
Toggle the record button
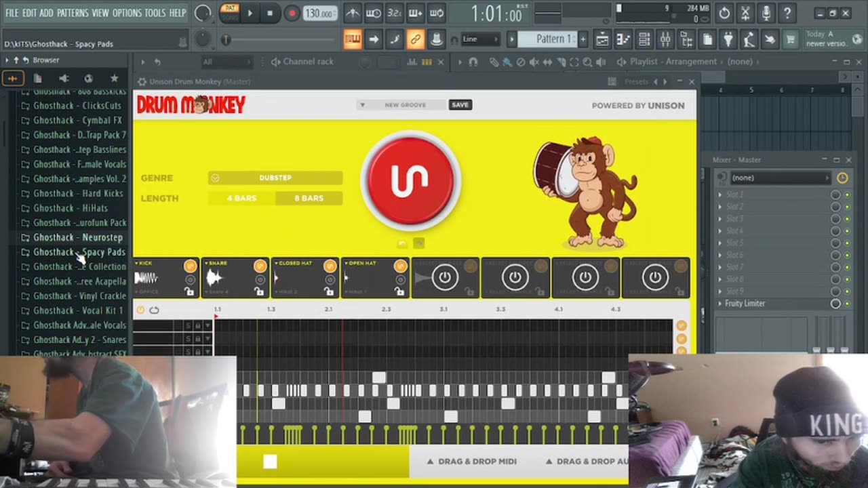pos(292,13)
